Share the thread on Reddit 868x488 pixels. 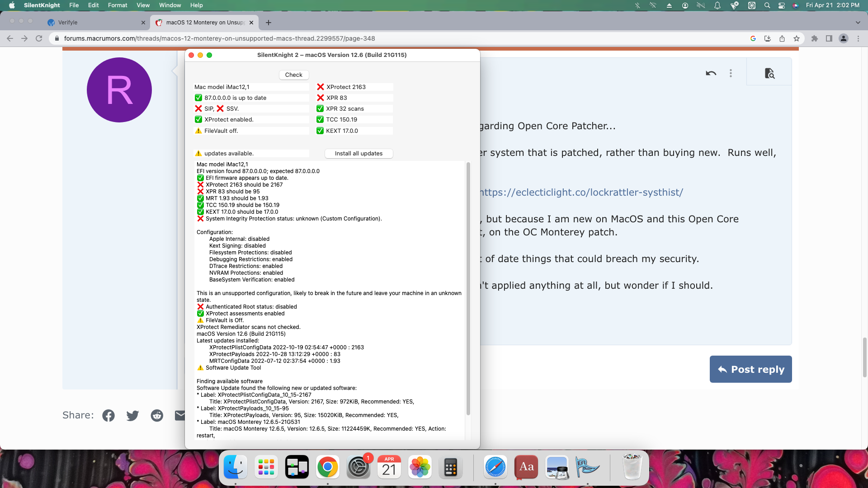[x=157, y=415]
